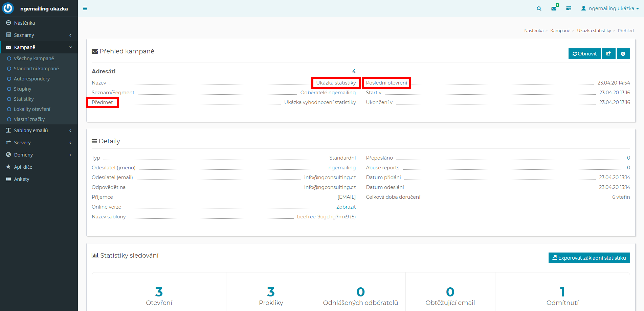Open the Zobrazit online version link
This screenshot has height=311, width=644.
(346, 207)
